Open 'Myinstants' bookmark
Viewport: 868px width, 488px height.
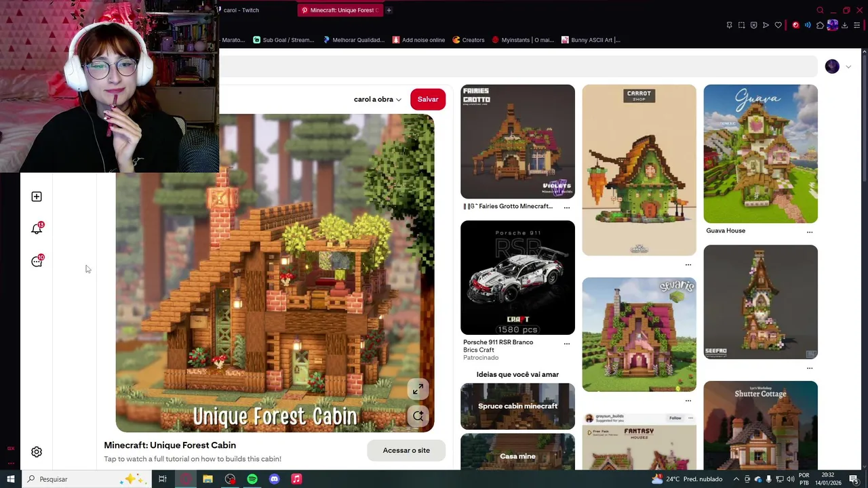(x=524, y=40)
